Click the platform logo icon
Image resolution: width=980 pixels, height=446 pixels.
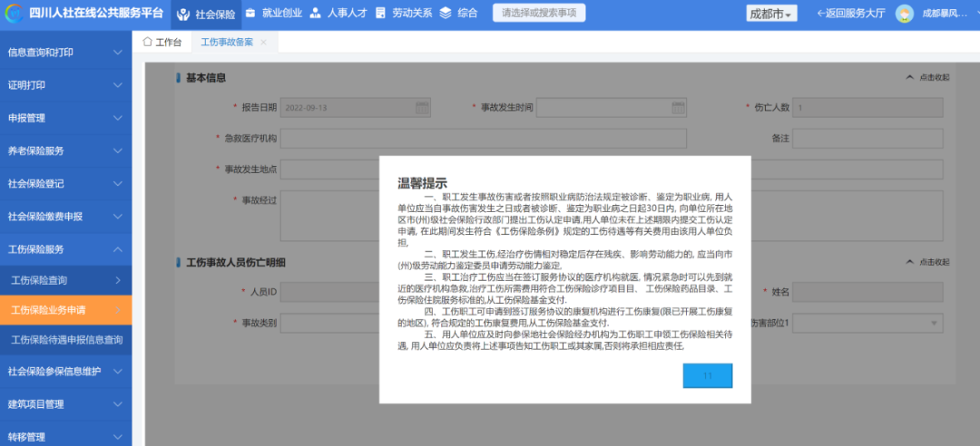click(15, 13)
